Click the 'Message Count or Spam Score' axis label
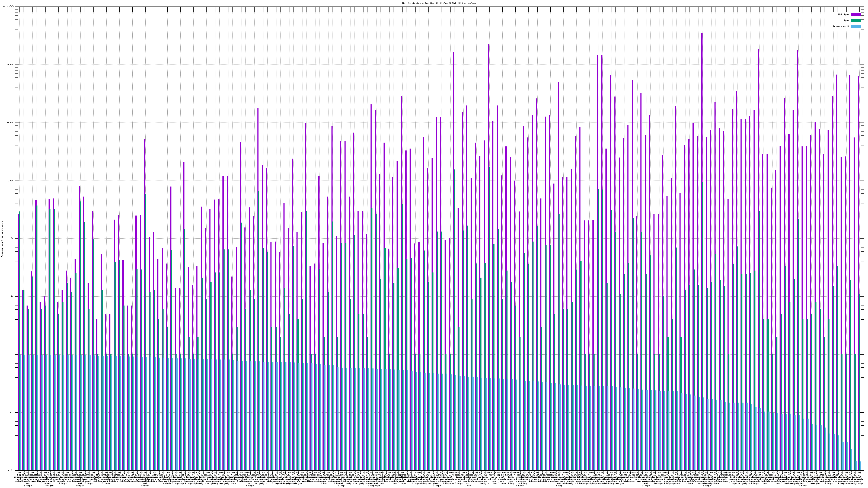This screenshot has height=488, width=868. tap(2, 239)
